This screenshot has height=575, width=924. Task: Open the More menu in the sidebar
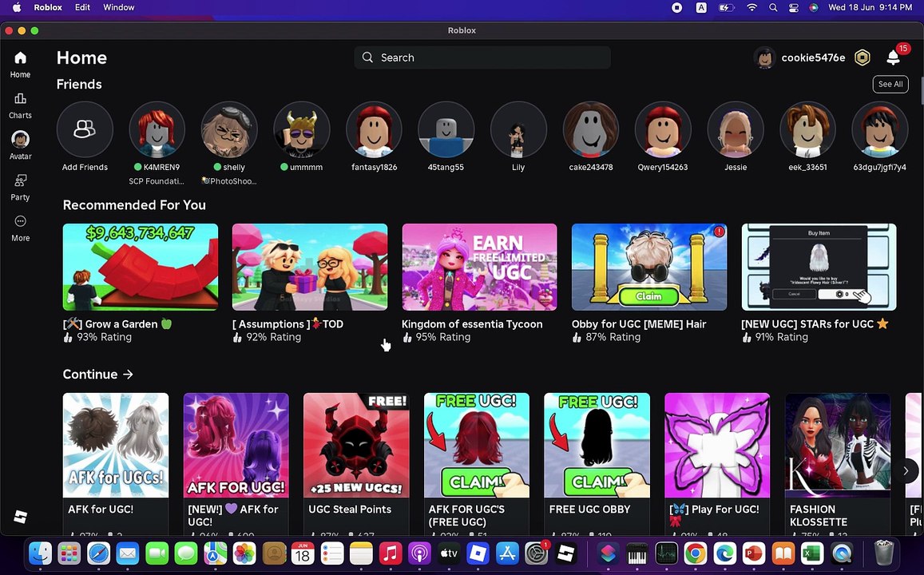click(20, 228)
